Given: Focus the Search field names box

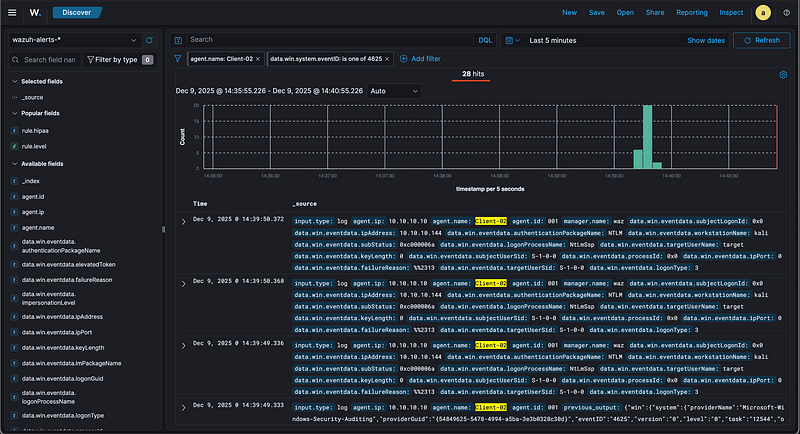Looking at the screenshot, I should (44, 60).
